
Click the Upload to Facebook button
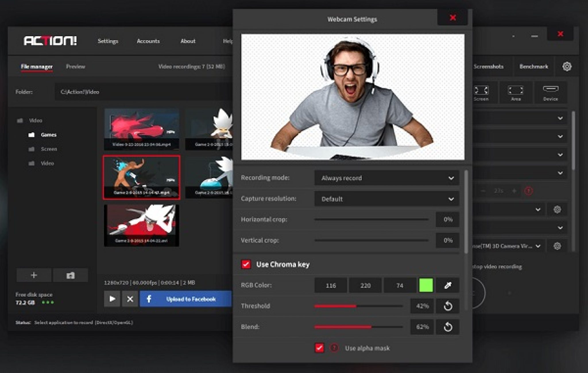click(185, 299)
